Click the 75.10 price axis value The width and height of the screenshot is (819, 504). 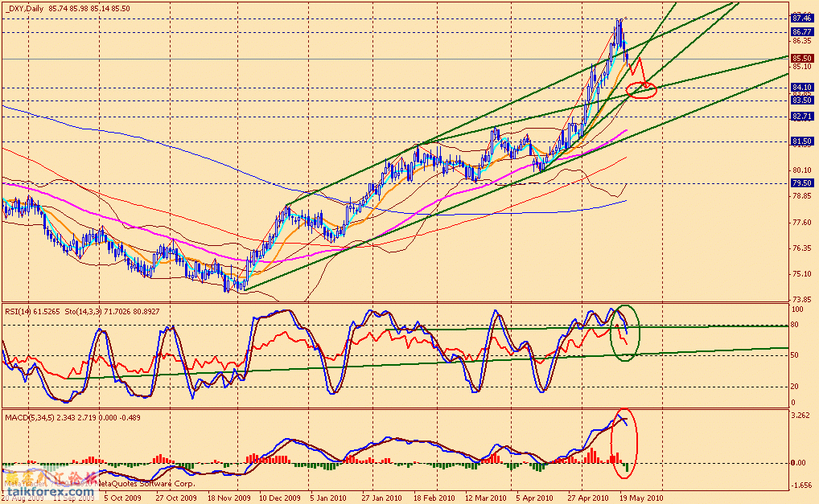pos(802,274)
